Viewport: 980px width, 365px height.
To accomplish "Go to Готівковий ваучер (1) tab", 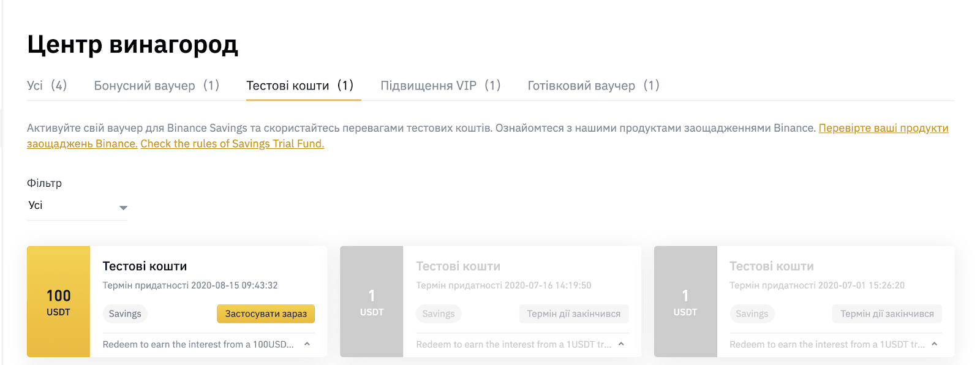I will point(594,86).
